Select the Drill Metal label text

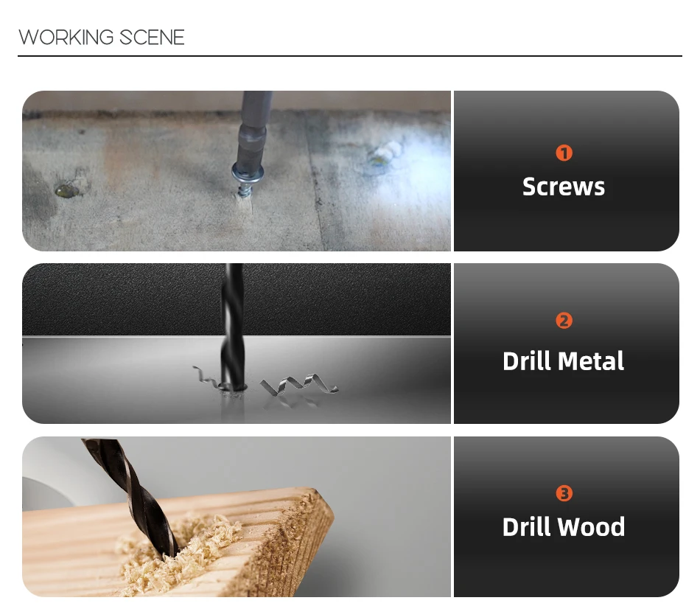(564, 361)
